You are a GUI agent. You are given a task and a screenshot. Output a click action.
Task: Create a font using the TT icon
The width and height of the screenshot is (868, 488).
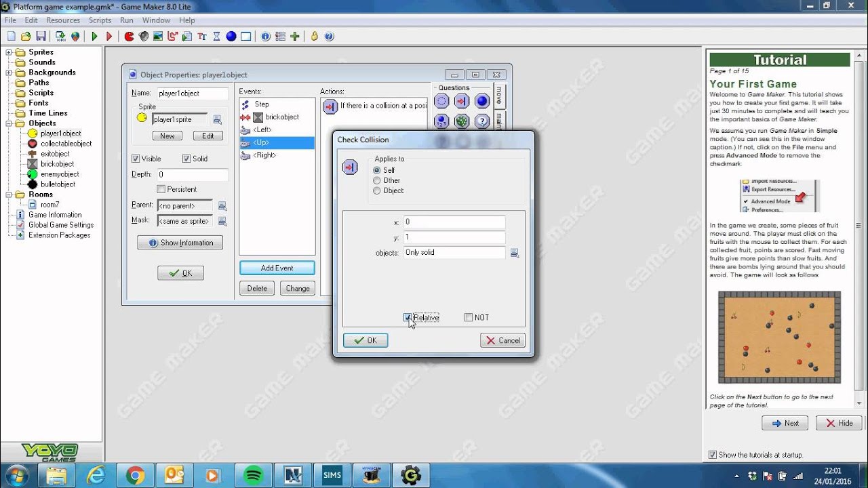click(202, 37)
